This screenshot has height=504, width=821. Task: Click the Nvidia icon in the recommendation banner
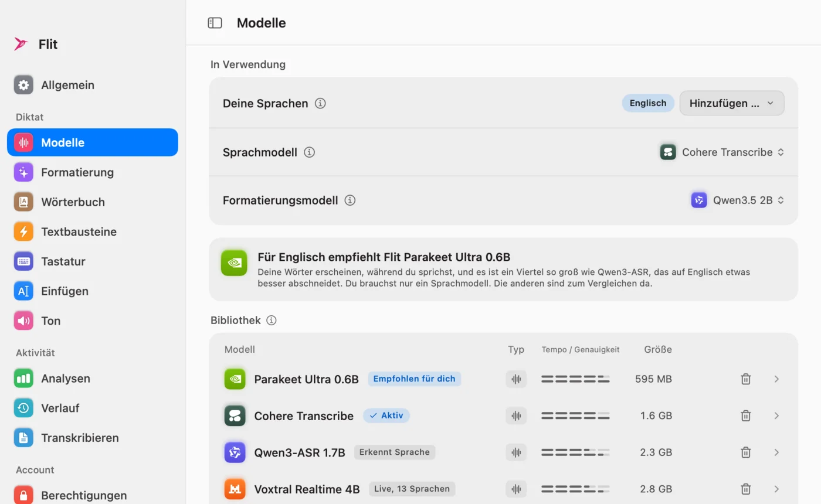234,263
